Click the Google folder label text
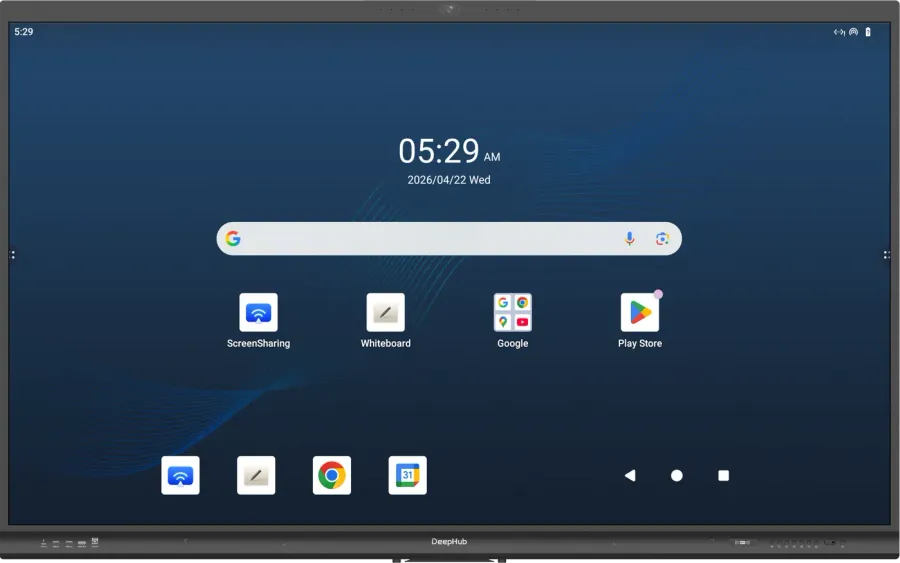 pyautogui.click(x=513, y=343)
